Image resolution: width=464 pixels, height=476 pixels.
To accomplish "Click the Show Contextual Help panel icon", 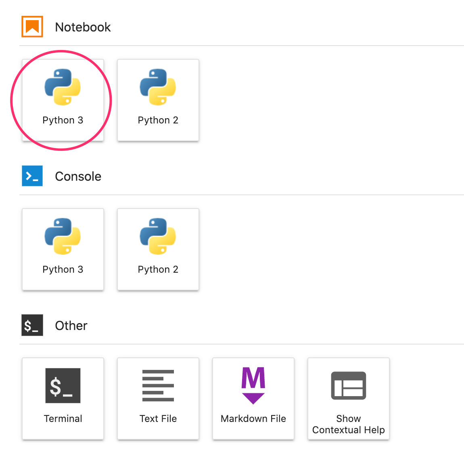I will [x=348, y=386].
